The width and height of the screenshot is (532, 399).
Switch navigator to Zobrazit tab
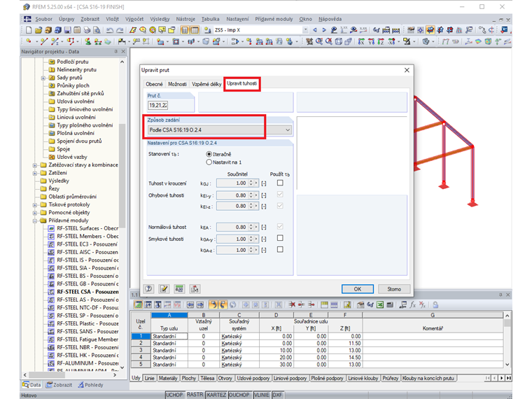pos(59,385)
